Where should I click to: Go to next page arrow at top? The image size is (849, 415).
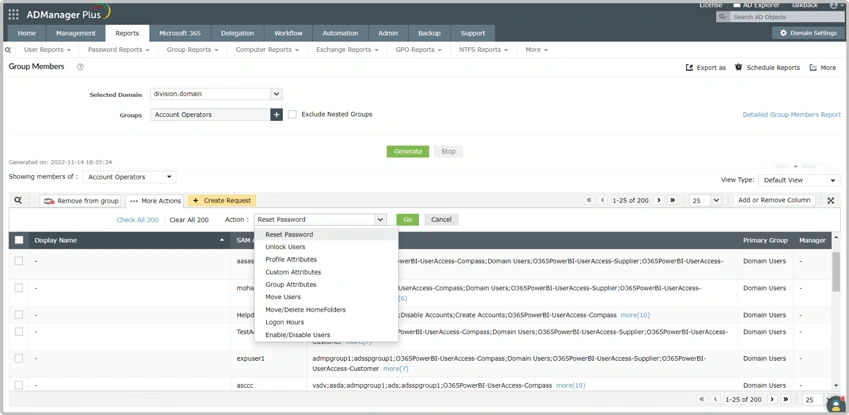pyautogui.click(x=659, y=200)
